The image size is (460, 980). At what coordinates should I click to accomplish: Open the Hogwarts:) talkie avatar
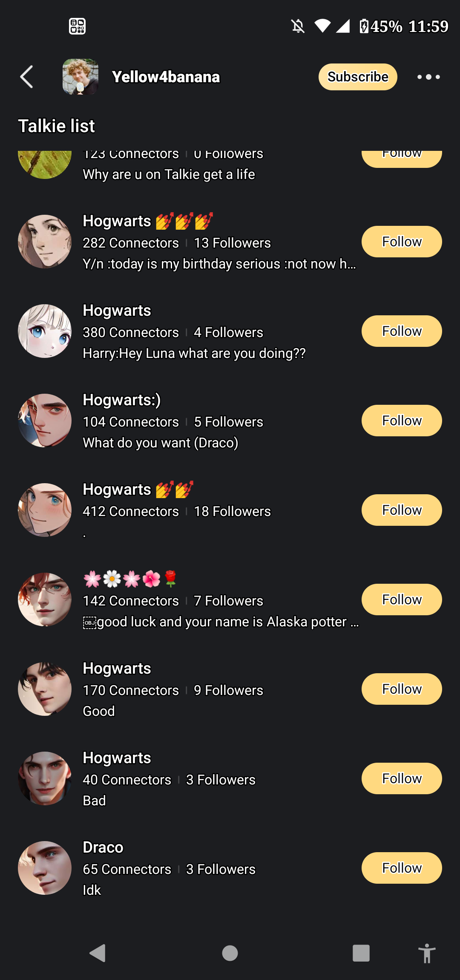click(45, 421)
